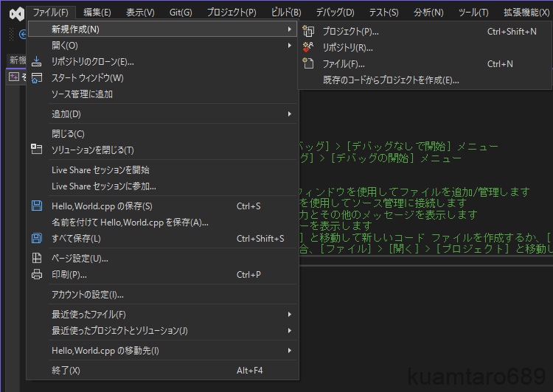Viewport: 553px width, 392px height.
Task: Open the 編集(E) menu
Action: click(x=97, y=13)
